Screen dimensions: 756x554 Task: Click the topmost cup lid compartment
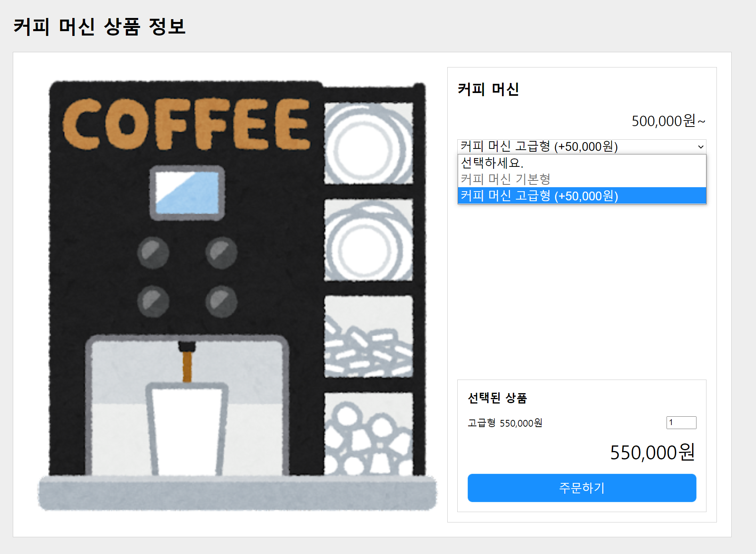click(368, 144)
